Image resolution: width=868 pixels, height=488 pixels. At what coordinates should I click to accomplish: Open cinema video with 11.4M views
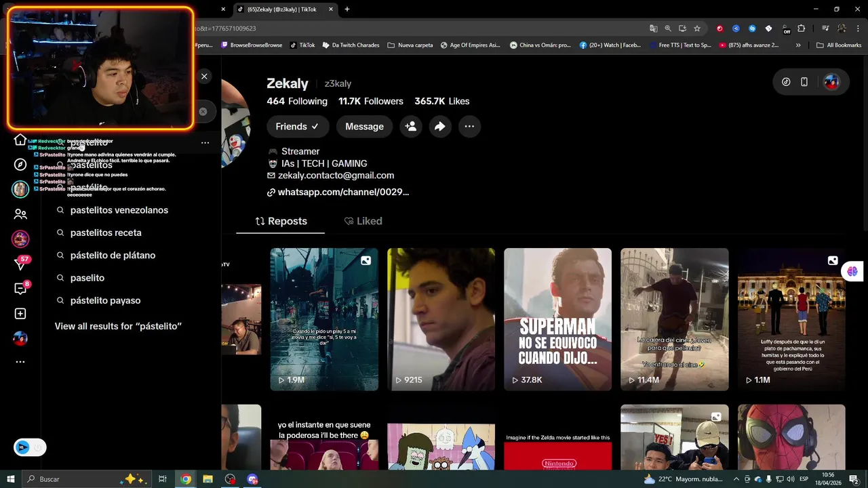675,319
